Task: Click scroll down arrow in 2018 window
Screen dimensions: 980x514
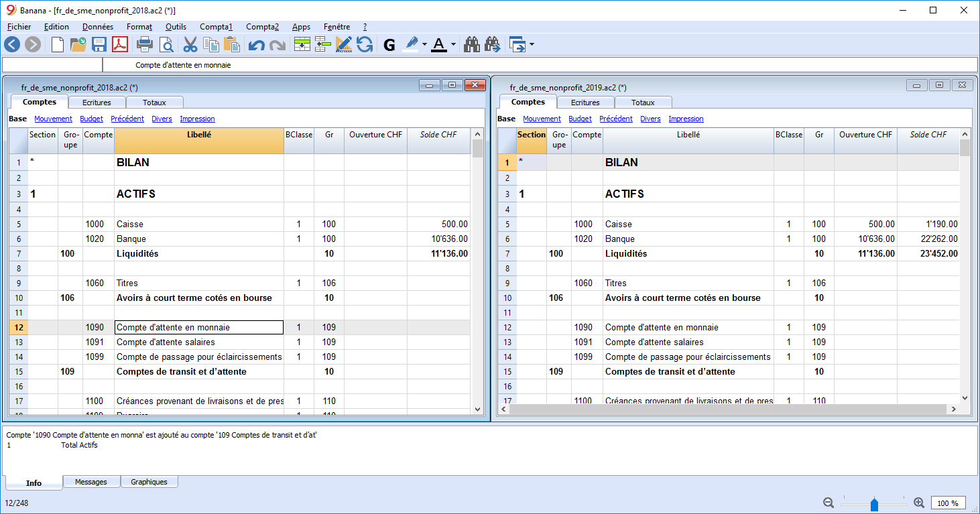Action: tap(477, 409)
